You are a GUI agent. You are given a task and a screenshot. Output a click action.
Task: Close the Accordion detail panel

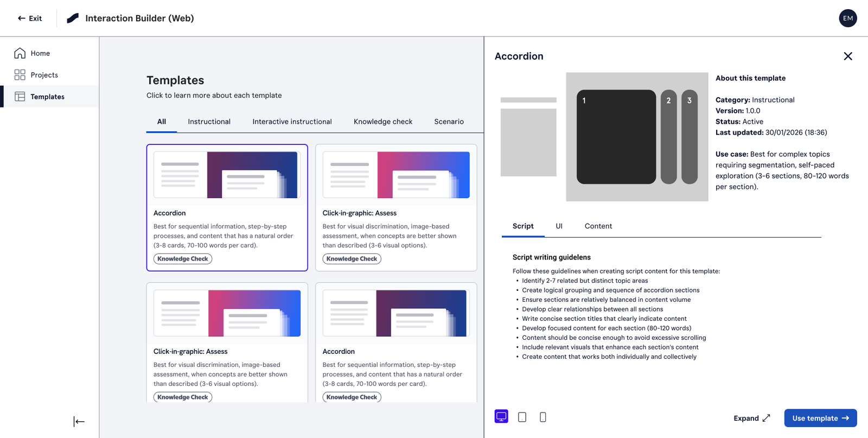[848, 56]
